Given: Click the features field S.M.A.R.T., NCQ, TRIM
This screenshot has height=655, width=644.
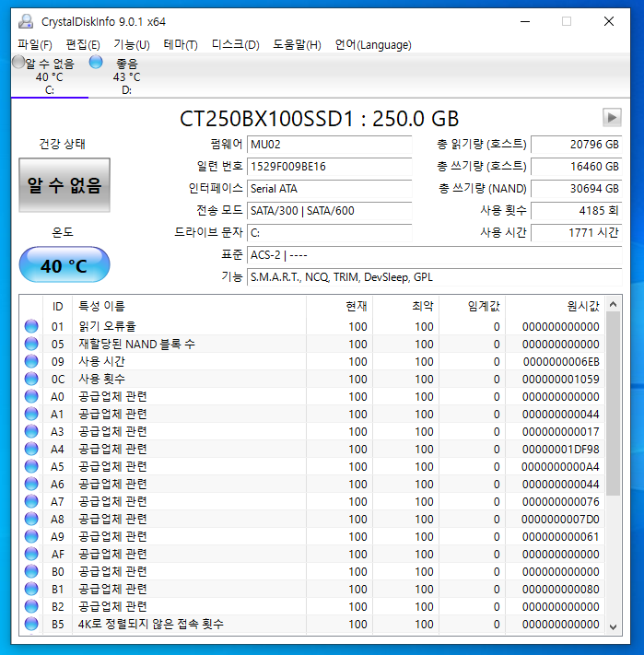Looking at the screenshot, I should point(434,277).
